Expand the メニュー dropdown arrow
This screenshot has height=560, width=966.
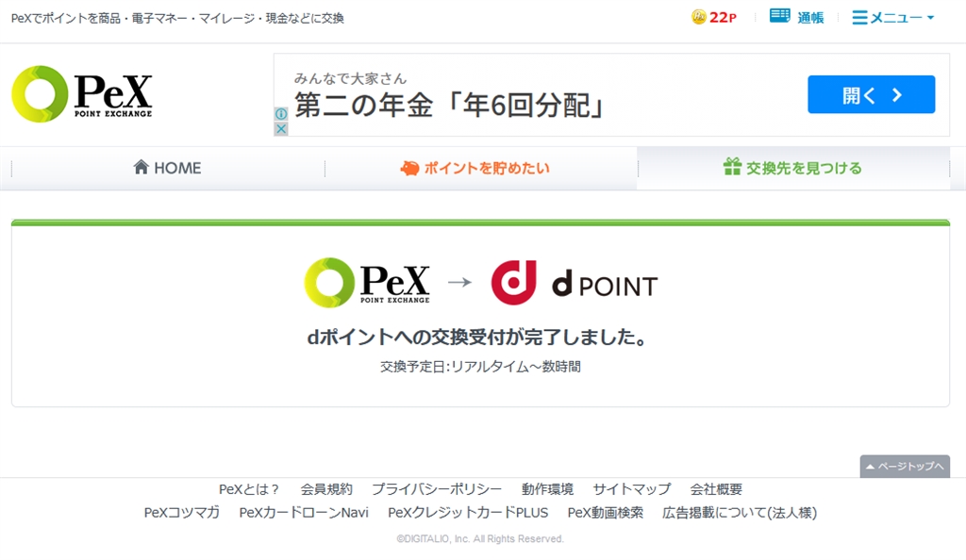coord(930,18)
